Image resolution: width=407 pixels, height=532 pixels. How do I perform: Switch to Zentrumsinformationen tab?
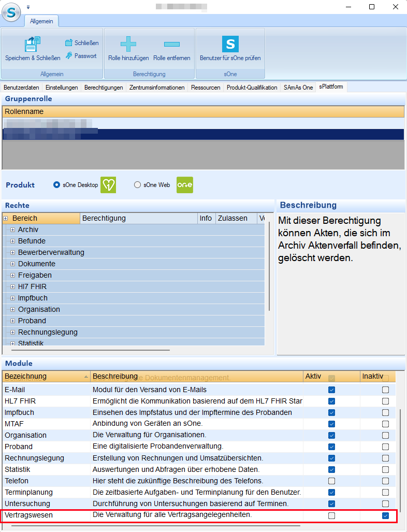[157, 88]
